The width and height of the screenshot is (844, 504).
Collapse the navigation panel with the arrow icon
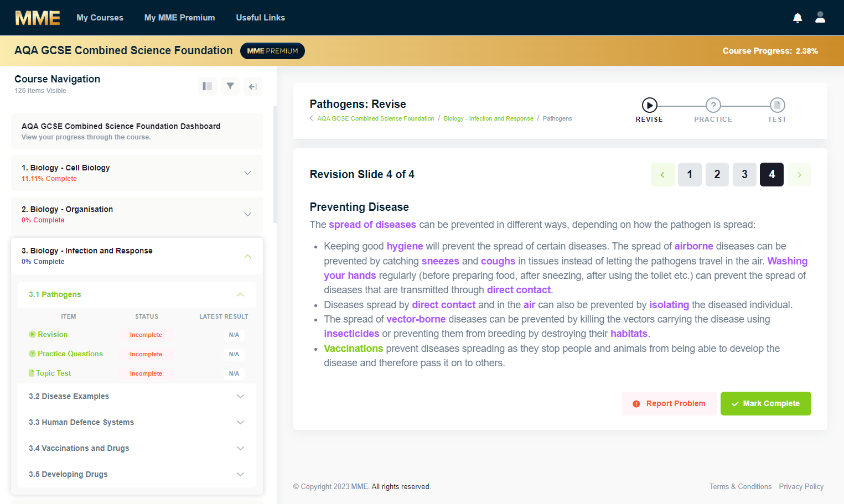tap(253, 86)
